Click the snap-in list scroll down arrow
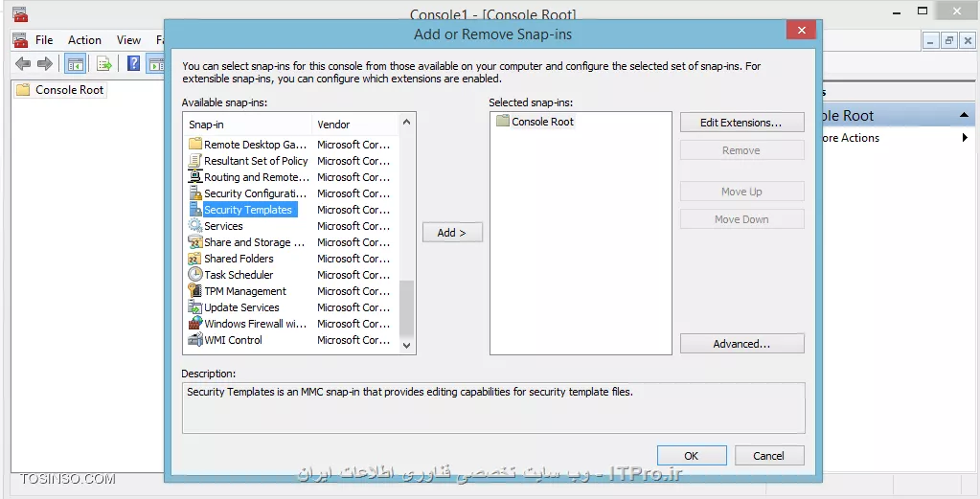The image size is (980, 499). tap(407, 346)
